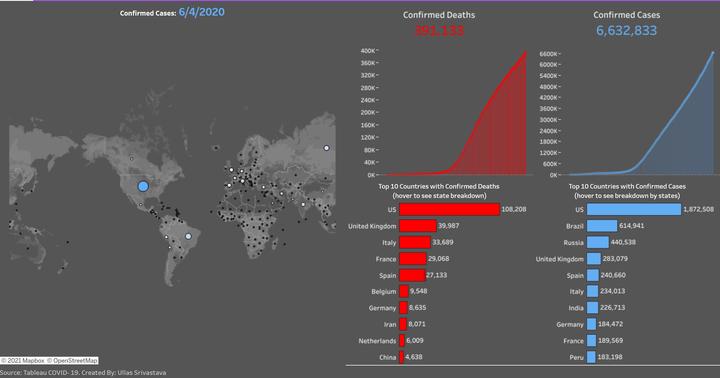Screen dimensions: 720x378
Task: Click the blue Confirmed Cases total number
Action: pyautogui.click(x=626, y=31)
